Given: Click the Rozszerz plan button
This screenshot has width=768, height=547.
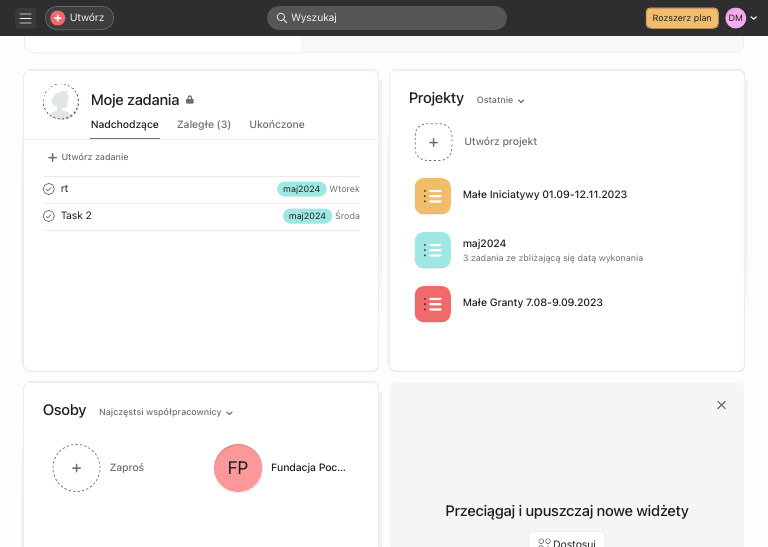Looking at the screenshot, I should 682,18.
